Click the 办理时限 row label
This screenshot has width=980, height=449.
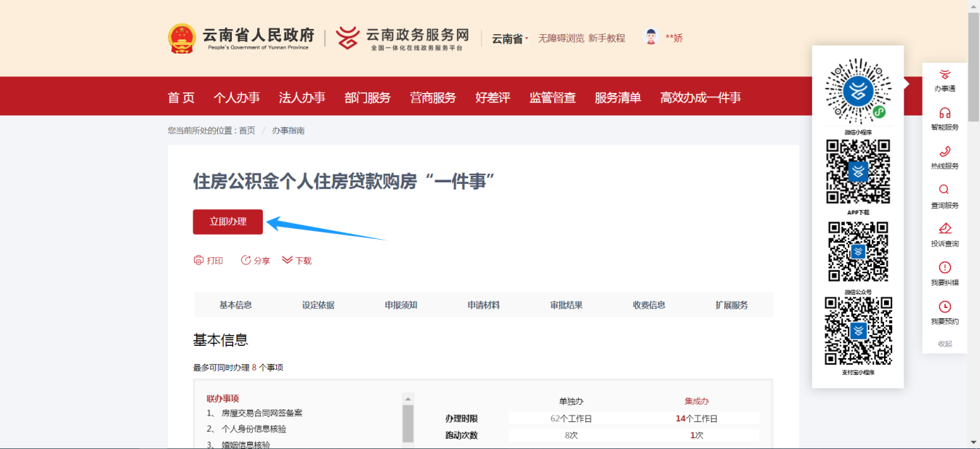click(x=462, y=418)
